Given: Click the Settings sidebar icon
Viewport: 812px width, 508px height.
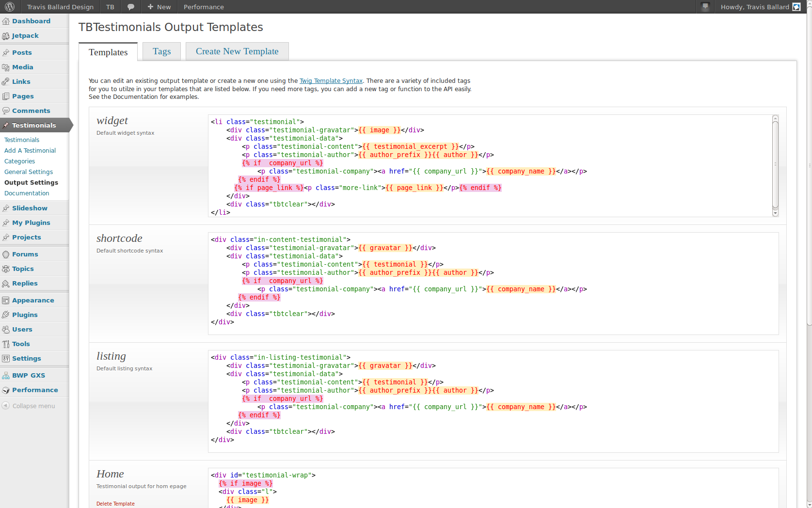Looking at the screenshot, I should pyautogui.click(x=6, y=359).
